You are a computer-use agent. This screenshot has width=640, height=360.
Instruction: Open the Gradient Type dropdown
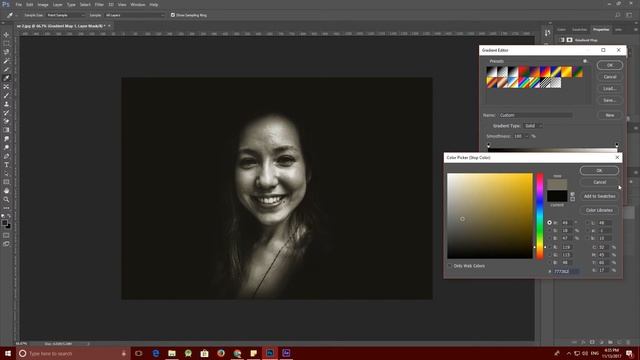tap(533, 126)
